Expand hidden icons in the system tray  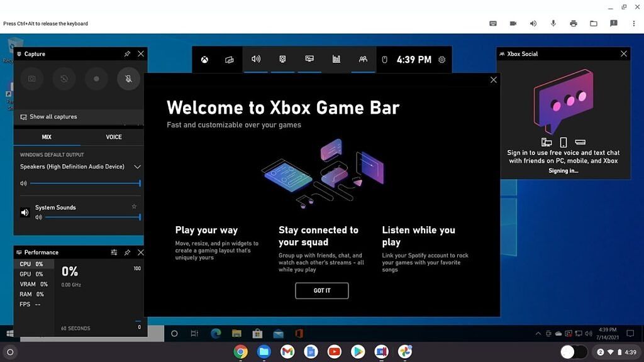pyautogui.click(x=538, y=334)
